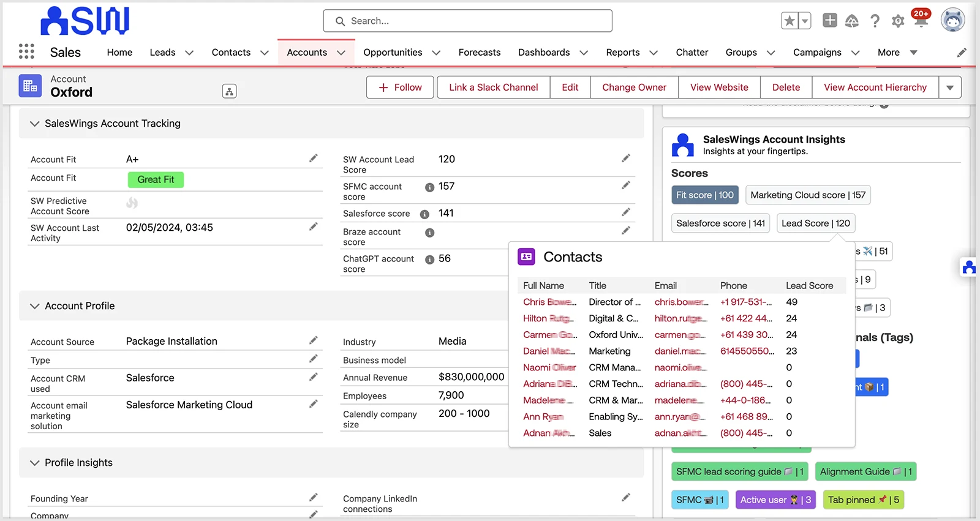This screenshot has width=980, height=521.
Task: Click the Tab pinned tag
Action: pyautogui.click(x=864, y=500)
